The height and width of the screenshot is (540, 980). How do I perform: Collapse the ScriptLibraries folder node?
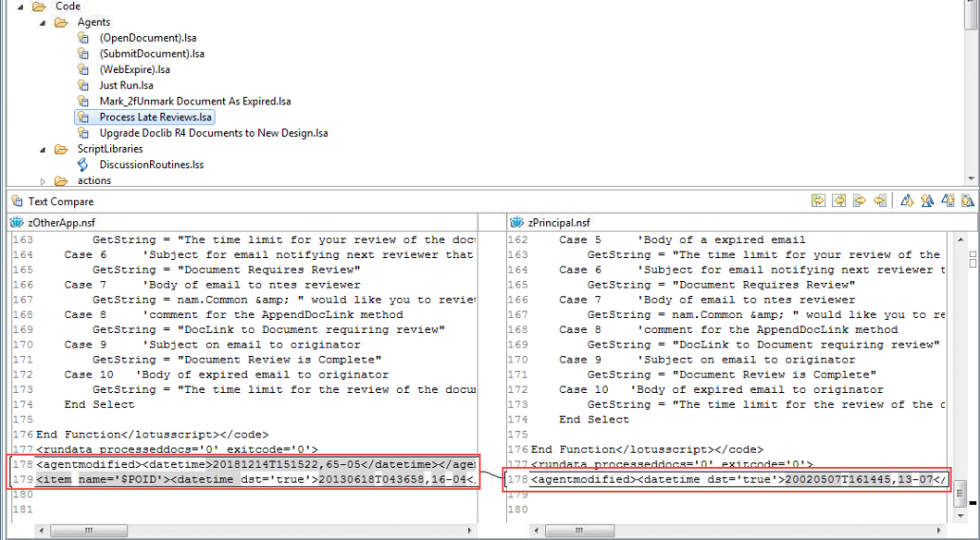(43, 149)
